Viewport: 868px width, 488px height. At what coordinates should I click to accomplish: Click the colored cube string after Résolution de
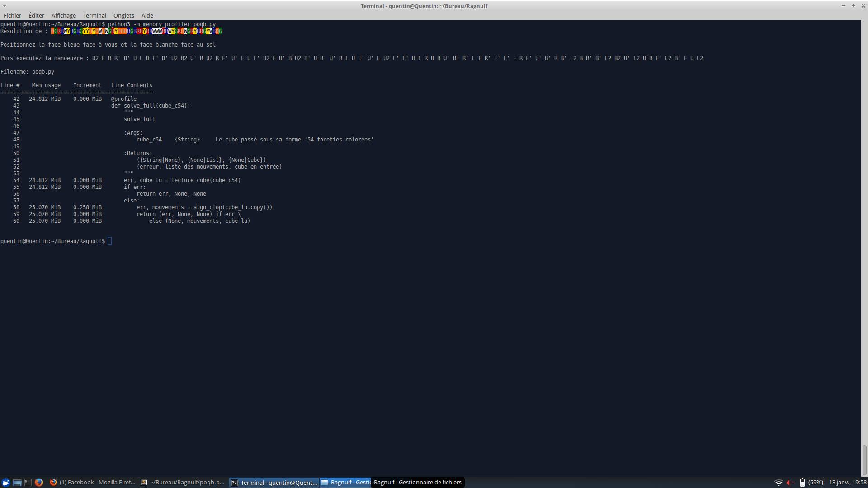pos(137,31)
